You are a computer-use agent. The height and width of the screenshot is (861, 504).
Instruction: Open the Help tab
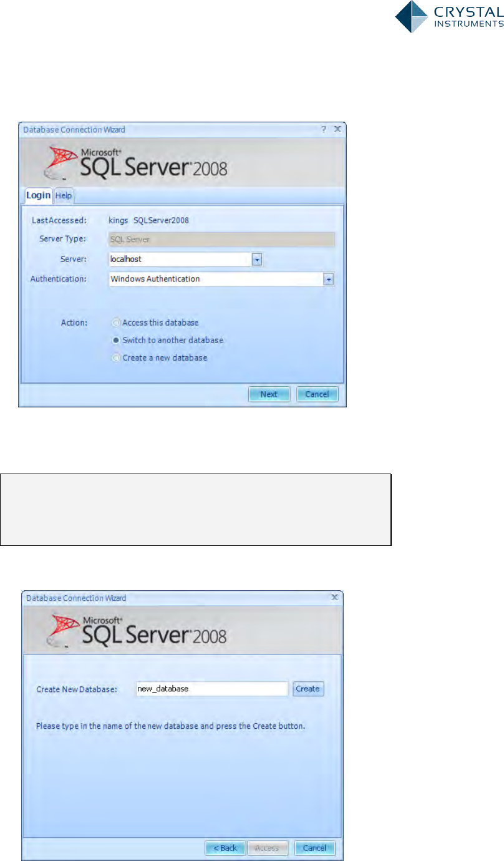(x=64, y=196)
